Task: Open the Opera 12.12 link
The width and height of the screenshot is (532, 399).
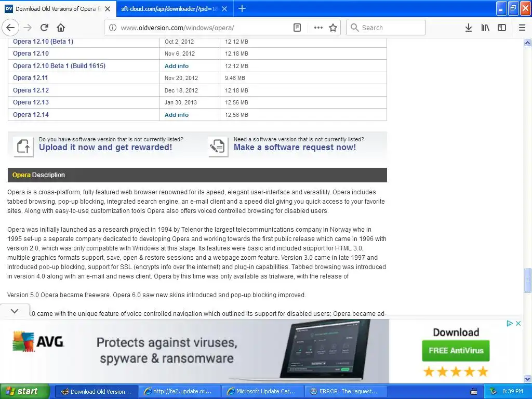Action: pyautogui.click(x=31, y=90)
